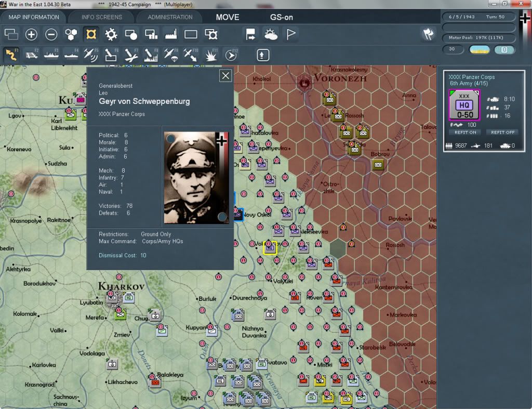The image size is (532, 409).
Task: Click the blue-yellow weather indicator pill
Action: 479,50
